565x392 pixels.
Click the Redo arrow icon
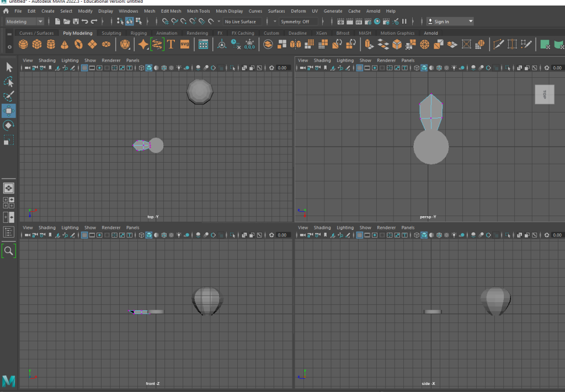click(94, 22)
